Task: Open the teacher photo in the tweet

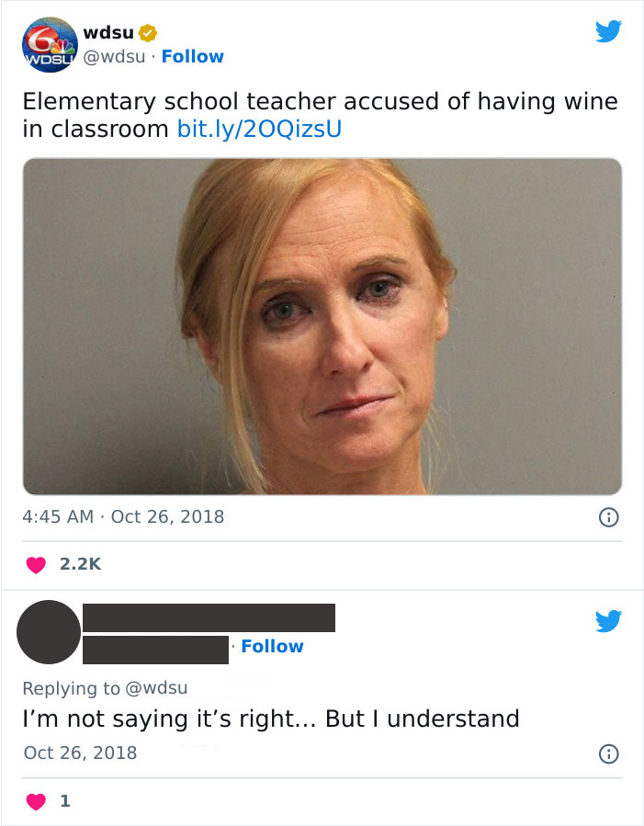Action: point(322,326)
